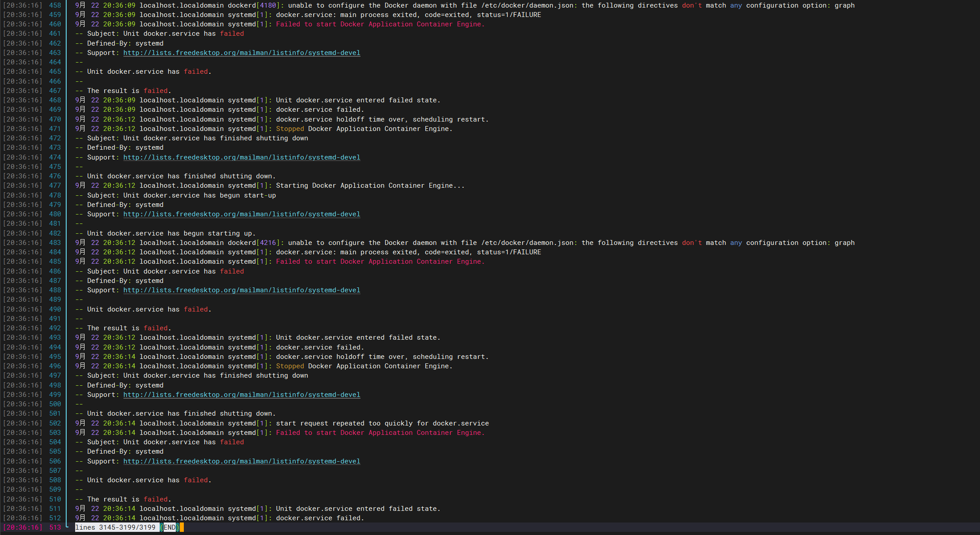Click red 'Failed to start Docker' on line 503
Viewport: 980px width, 535px height.
point(320,433)
